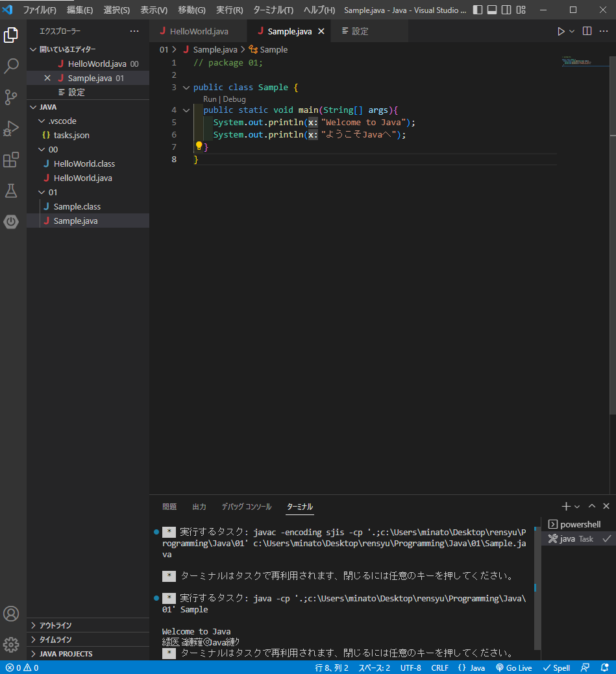The height and width of the screenshot is (674, 616).
Task: Click the Run CodeLens link above main
Action: tap(209, 99)
